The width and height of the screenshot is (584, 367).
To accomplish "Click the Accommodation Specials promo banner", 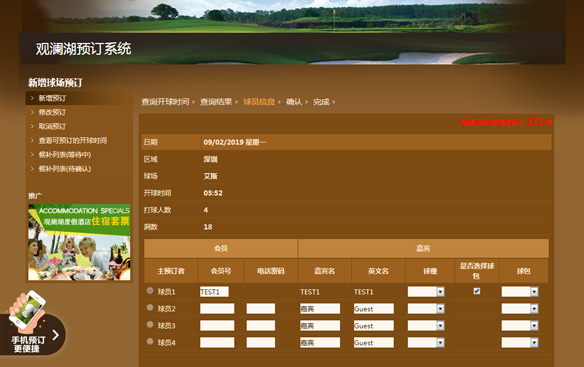I will [79, 242].
